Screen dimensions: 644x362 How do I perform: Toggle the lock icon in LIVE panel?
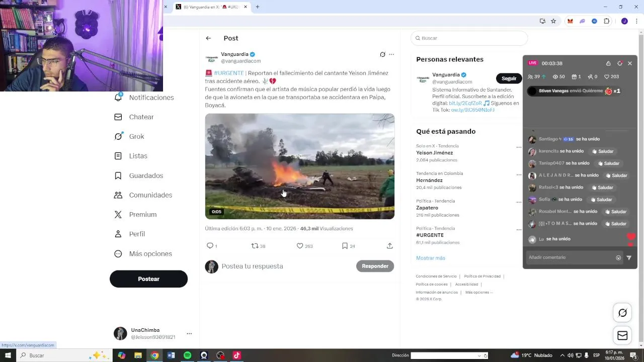pyautogui.click(x=608, y=63)
